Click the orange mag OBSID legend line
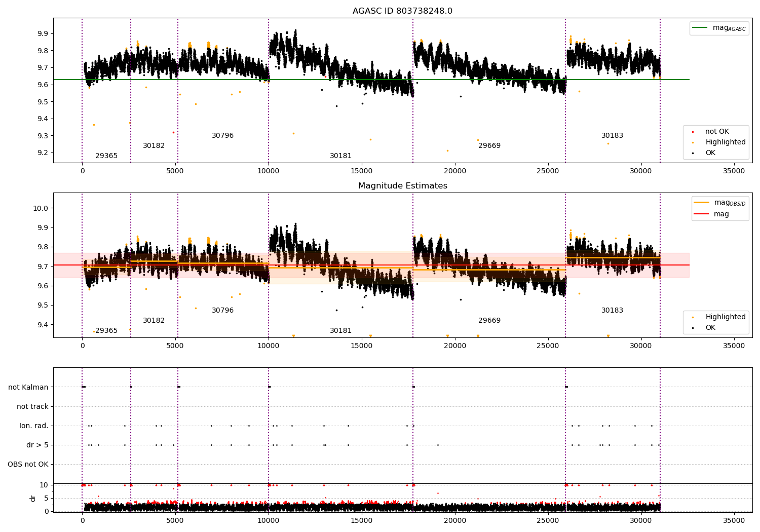The image size is (760, 532). point(701,203)
